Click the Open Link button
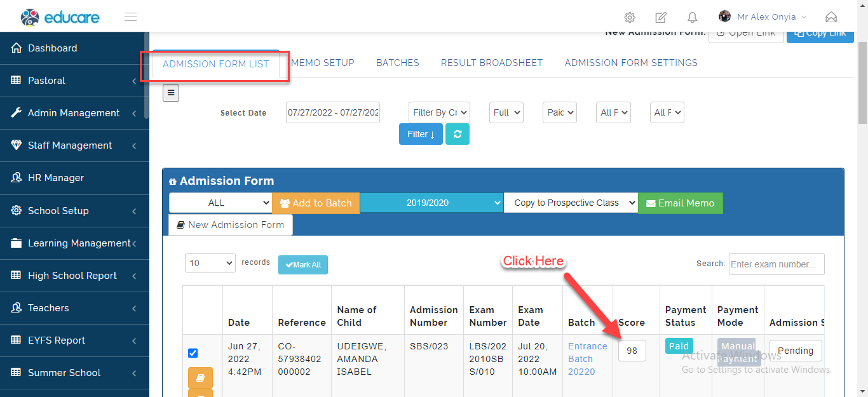 745,33
